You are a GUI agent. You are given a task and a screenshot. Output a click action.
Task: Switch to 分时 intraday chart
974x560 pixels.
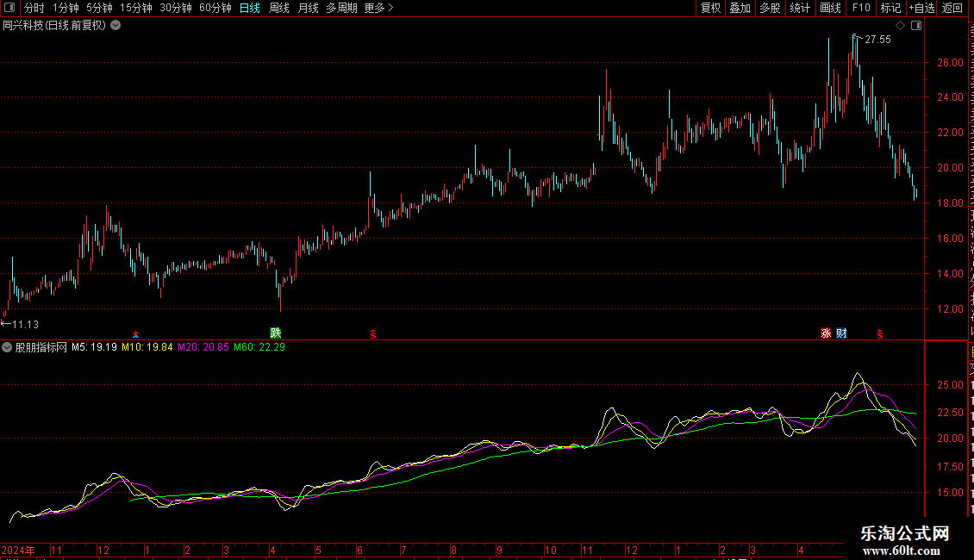coord(34,8)
